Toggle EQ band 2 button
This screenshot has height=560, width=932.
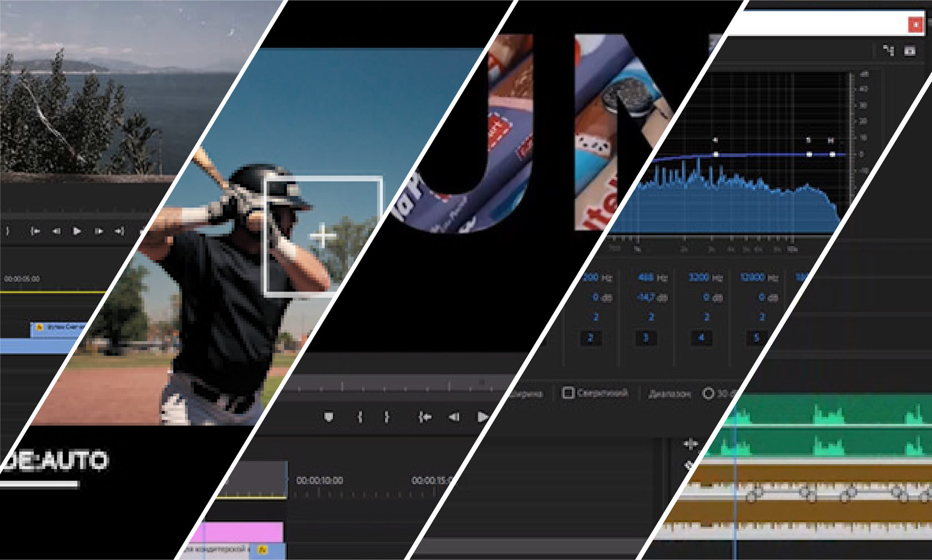[590, 338]
